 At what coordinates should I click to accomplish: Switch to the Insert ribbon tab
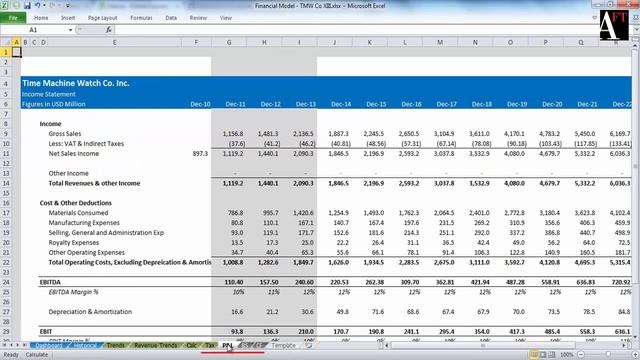coord(68,18)
